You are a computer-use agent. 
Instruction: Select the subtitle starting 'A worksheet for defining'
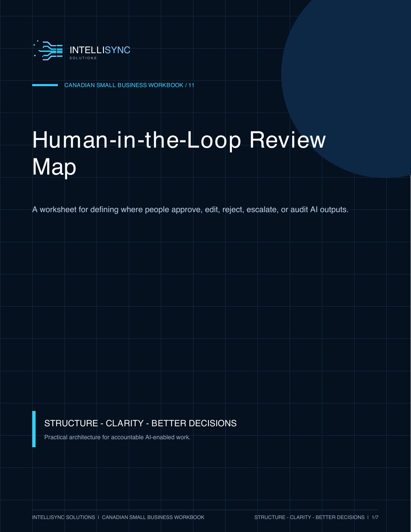[190, 209]
